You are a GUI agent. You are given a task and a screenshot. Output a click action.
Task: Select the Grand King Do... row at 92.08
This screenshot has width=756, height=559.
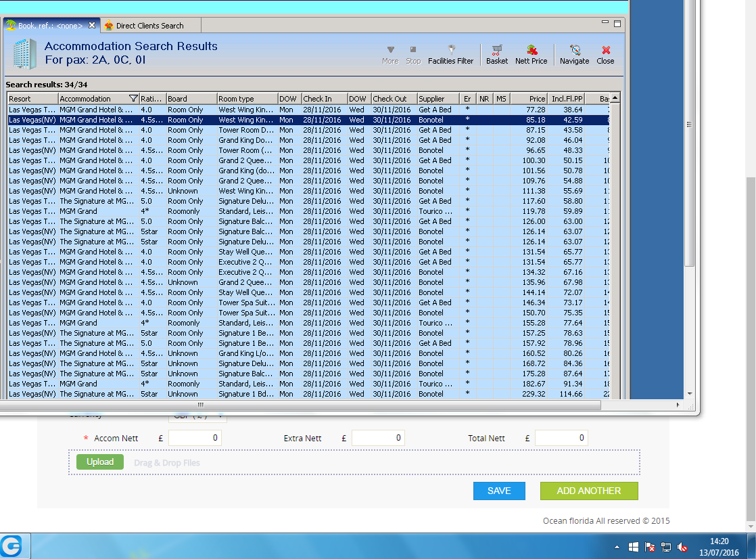[308, 140]
